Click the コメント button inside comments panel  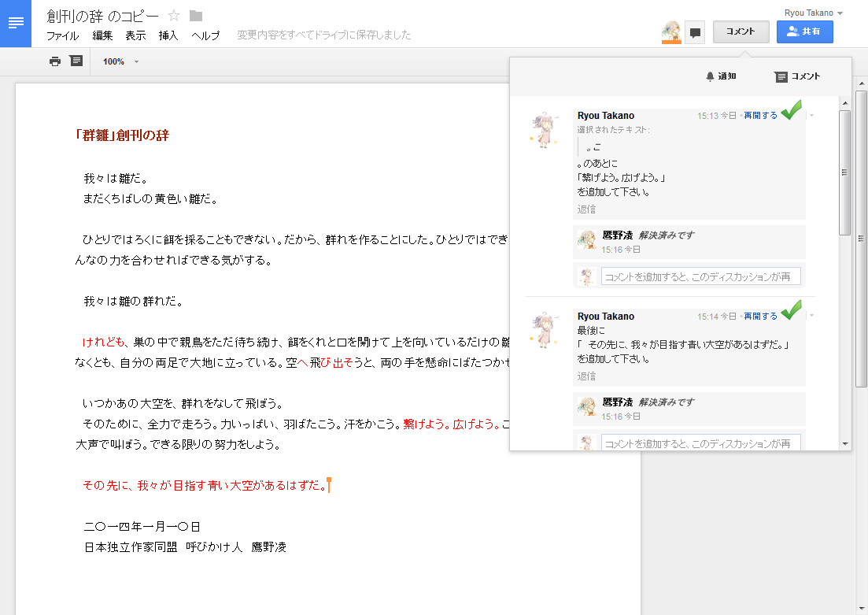pyautogui.click(x=797, y=76)
